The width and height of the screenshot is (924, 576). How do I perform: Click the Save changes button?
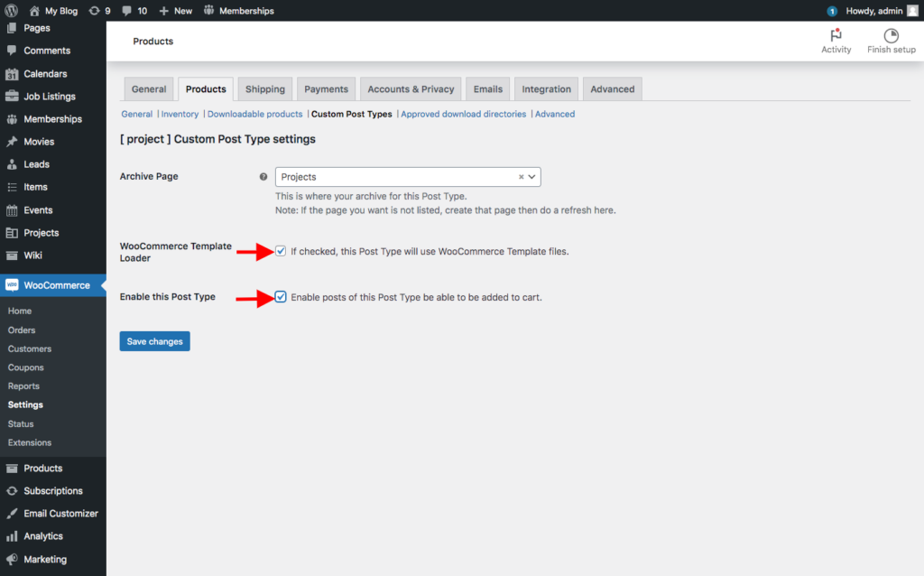click(155, 341)
